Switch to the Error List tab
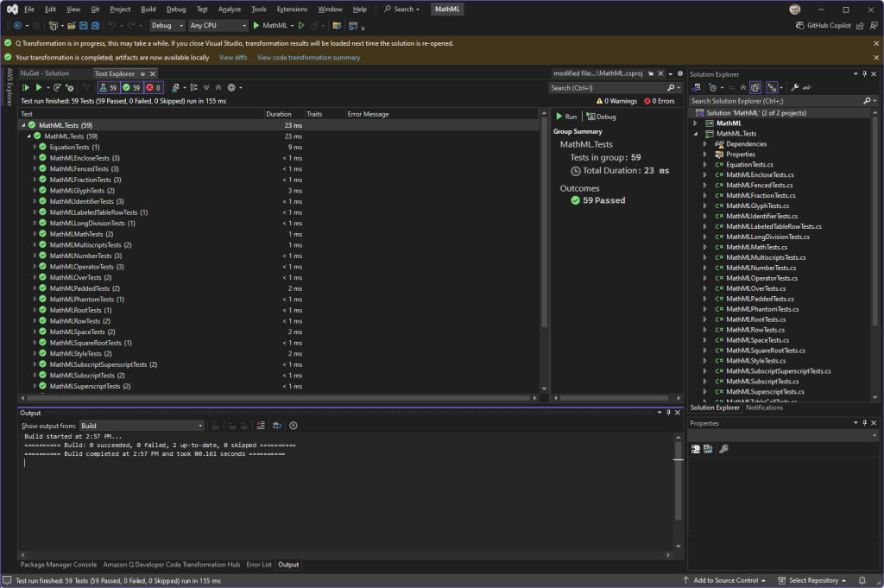 click(259, 565)
